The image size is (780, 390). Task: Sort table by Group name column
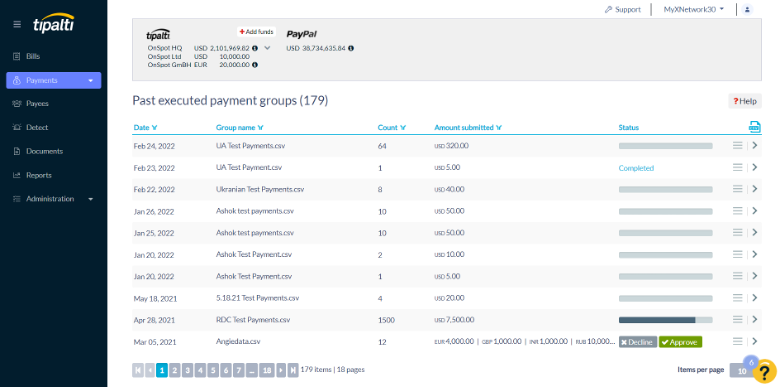tap(239, 128)
